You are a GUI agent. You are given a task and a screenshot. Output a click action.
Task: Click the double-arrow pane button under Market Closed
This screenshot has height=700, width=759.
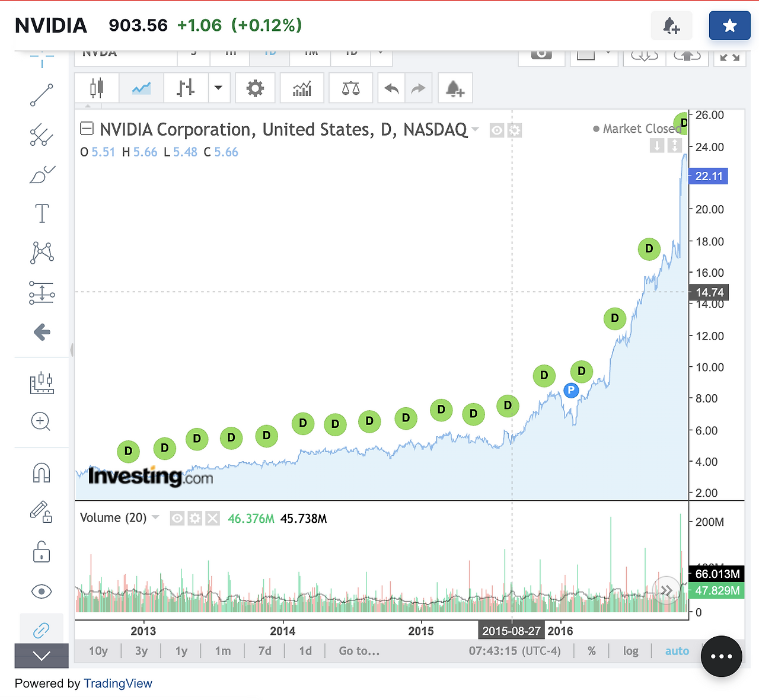pos(675,146)
